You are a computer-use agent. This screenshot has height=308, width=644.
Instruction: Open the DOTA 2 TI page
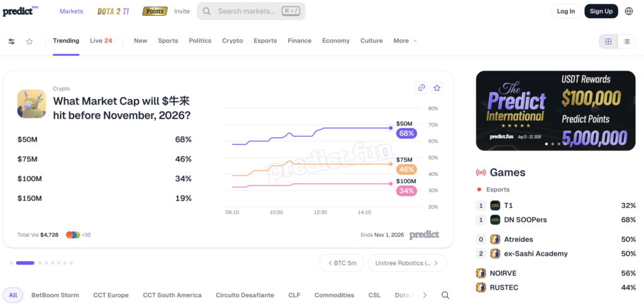point(113,11)
